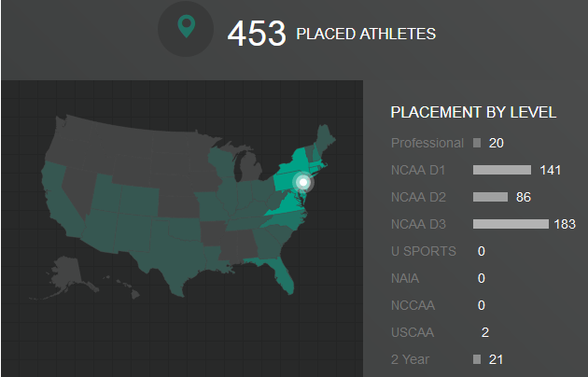The width and height of the screenshot is (588, 377).
Task: Select Virginia on the map
Action: click(x=287, y=204)
